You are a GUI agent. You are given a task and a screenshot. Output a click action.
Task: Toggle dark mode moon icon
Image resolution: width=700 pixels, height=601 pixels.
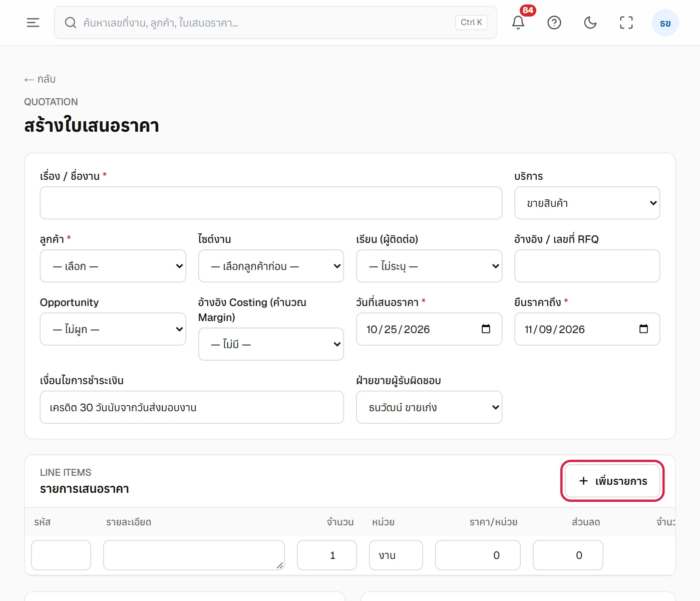[x=590, y=23]
